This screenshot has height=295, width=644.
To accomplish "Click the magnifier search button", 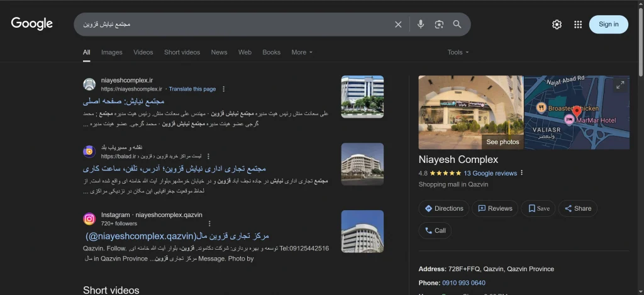I will 457,25.
